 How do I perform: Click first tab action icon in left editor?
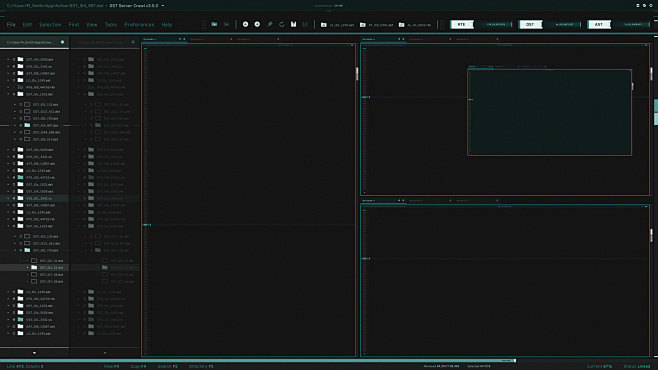[x=180, y=39]
